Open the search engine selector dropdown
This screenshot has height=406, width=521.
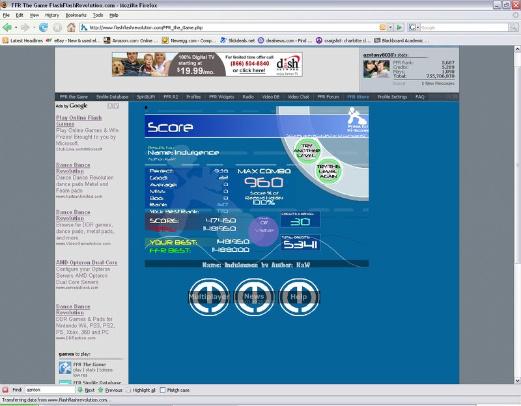tap(414, 27)
